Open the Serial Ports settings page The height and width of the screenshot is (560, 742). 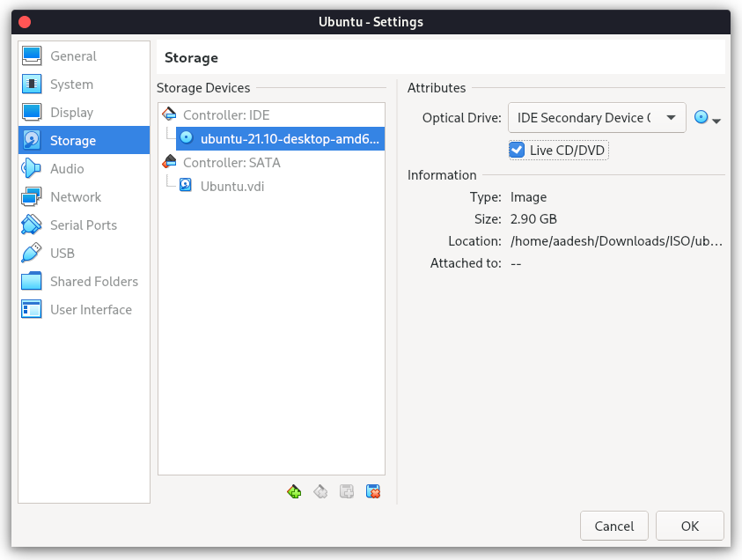(84, 225)
